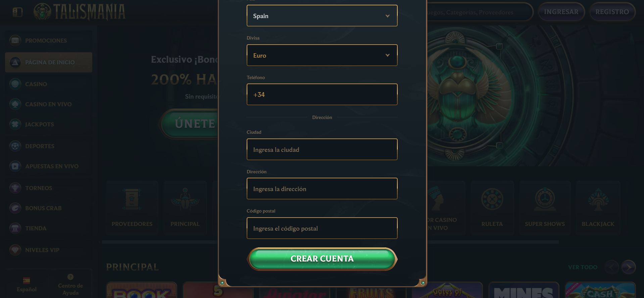Open the Español language selector
This screenshot has width=644, height=298.
pos(27,284)
